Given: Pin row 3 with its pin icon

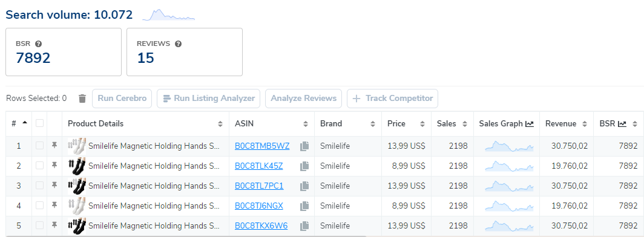Looking at the screenshot, I should (54, 186).
